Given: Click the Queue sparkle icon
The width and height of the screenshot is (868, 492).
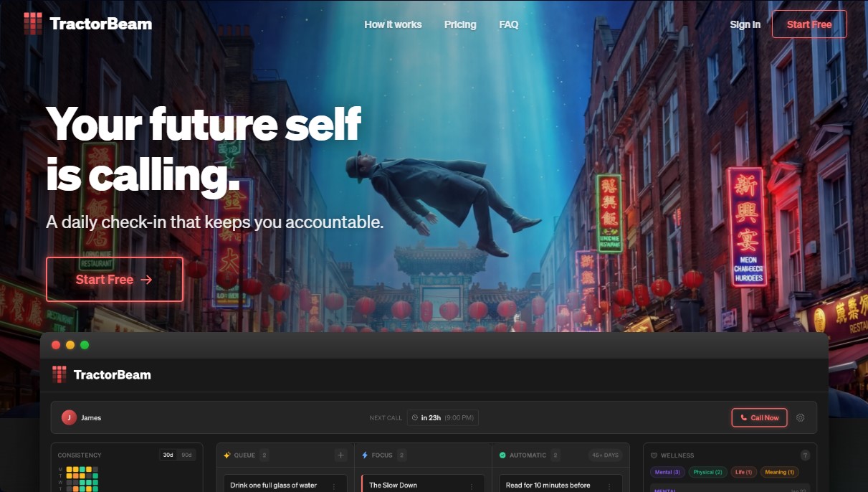Looking at the screenshot, I should pos(227,455).
